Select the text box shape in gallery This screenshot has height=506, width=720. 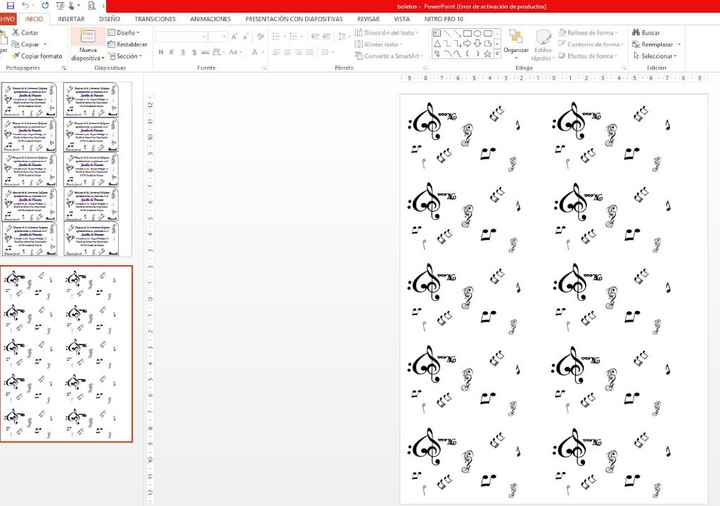click(x=437, y=34)
